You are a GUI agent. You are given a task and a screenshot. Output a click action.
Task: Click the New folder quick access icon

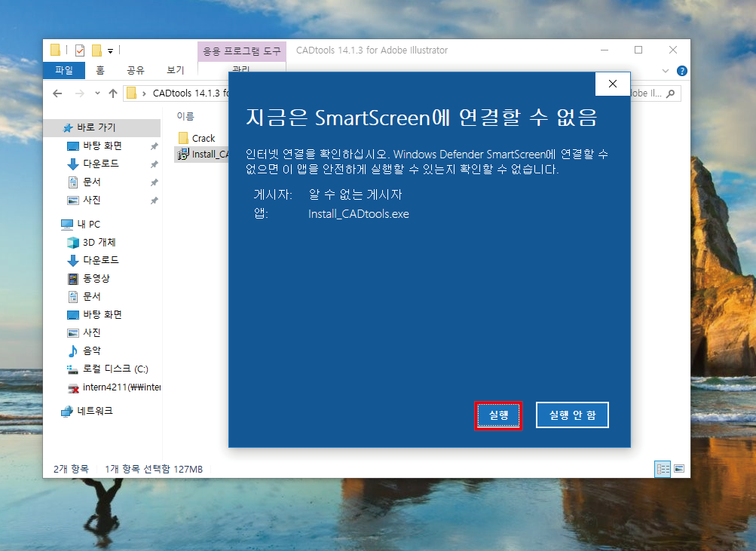(x=96, y=51)
